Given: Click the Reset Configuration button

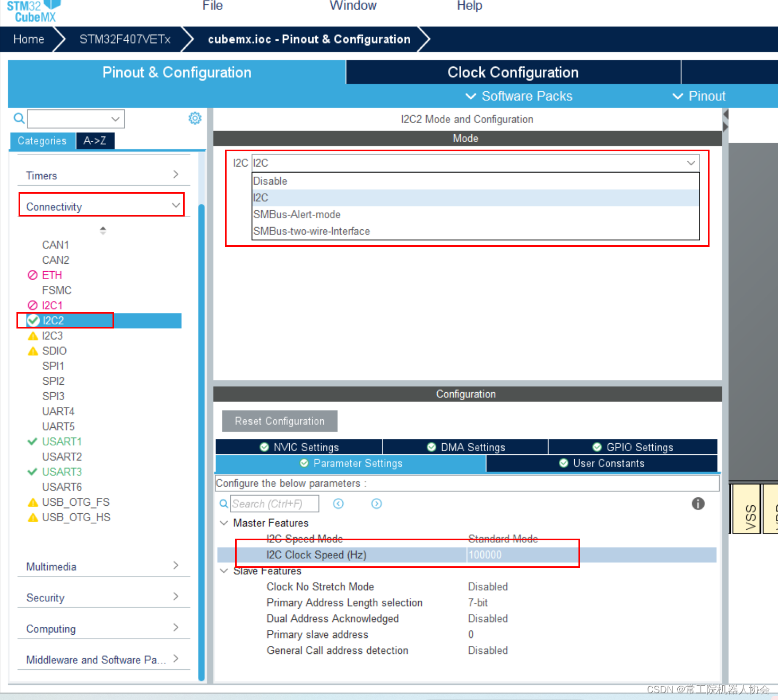Looking at the screenshot, I should click(x=280, y=421).
